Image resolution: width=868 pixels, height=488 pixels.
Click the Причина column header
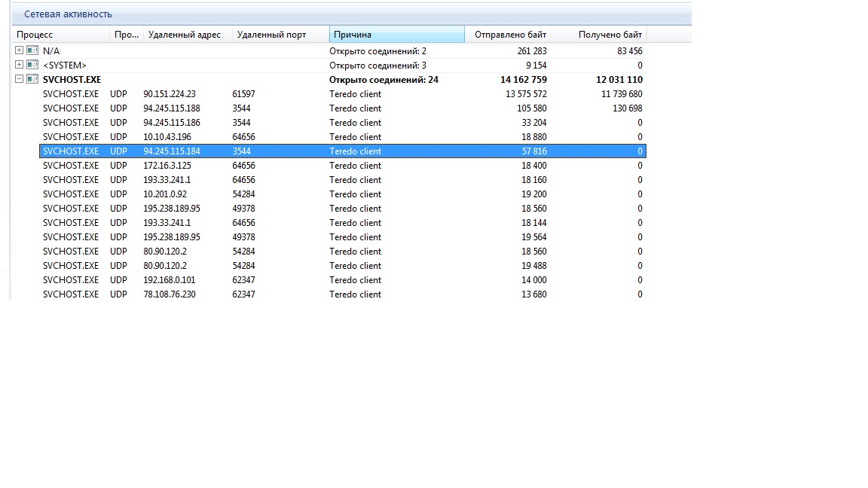tap(396, 35)
